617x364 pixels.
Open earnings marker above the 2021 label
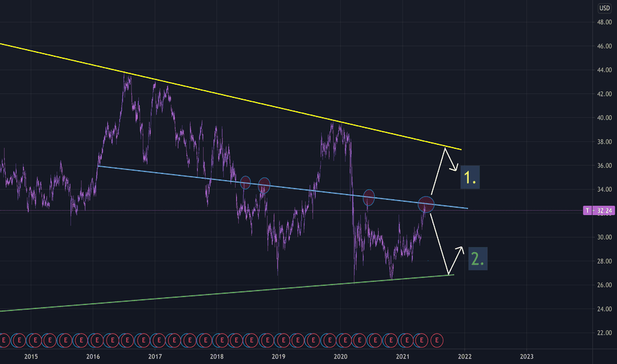[x=406, y=340]
